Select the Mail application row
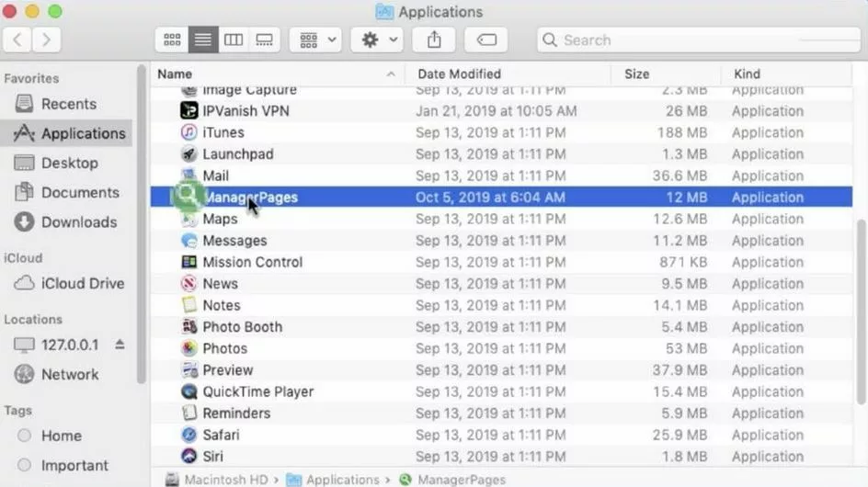868x487 pixels. coord(501,176)
